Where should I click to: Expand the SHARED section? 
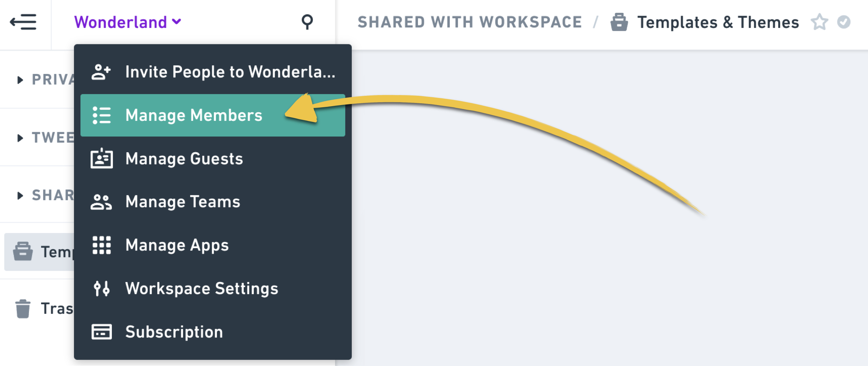[x=20, y=195]
